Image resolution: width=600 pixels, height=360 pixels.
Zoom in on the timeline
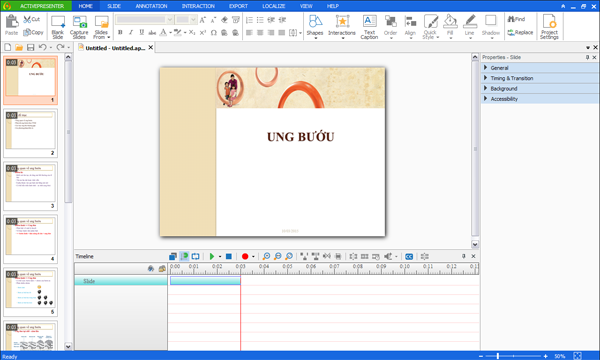[x=266, y=256]
